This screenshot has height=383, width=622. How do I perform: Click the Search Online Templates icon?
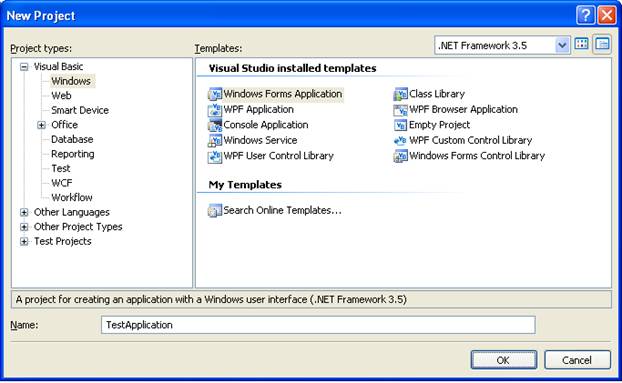215,211
